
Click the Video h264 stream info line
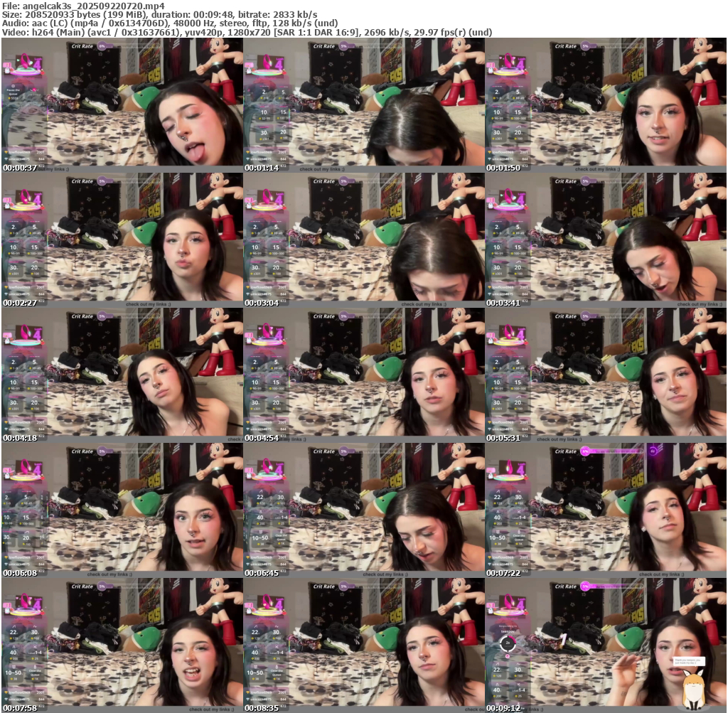click(x=247, y=32)
